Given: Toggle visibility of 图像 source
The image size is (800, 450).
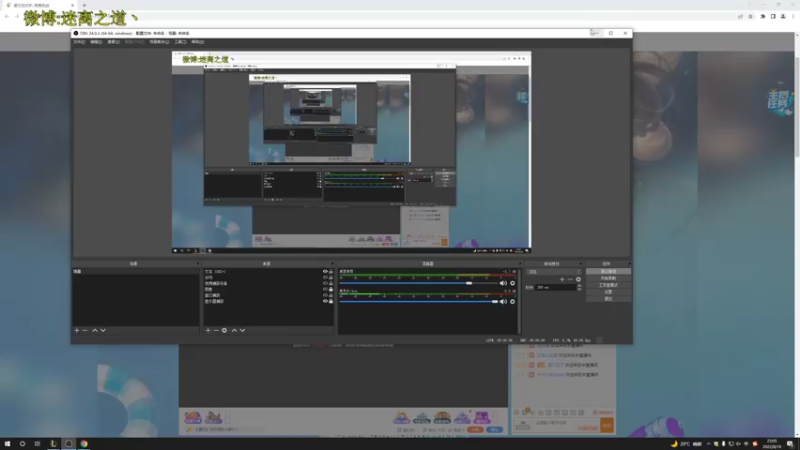Looking at the screenshot, I should (325, 289).
